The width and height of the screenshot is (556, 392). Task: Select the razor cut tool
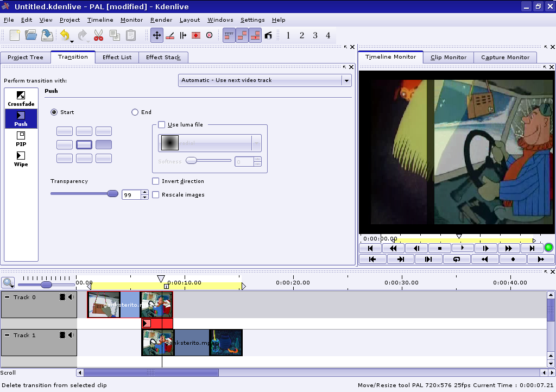tap(169, 35)
